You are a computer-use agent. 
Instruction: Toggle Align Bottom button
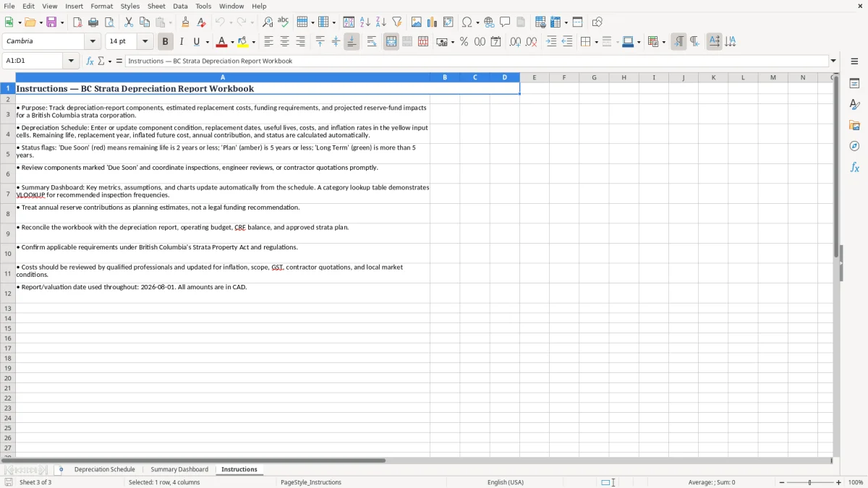click(x=352, y=42)
